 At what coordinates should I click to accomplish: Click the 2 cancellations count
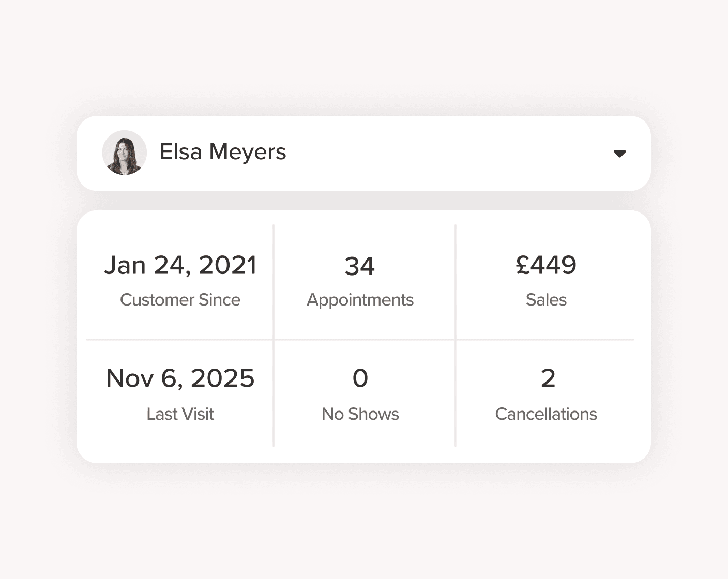tap(548, 378)
